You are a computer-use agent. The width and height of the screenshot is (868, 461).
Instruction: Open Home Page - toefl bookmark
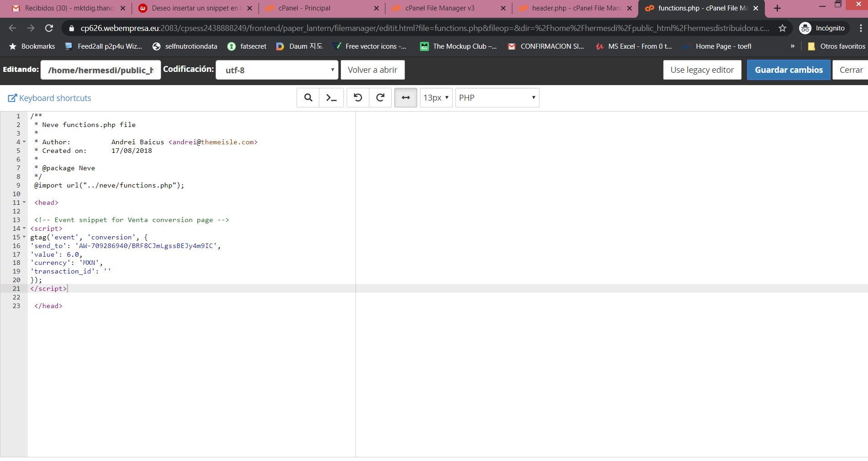(x=717, y=46)
